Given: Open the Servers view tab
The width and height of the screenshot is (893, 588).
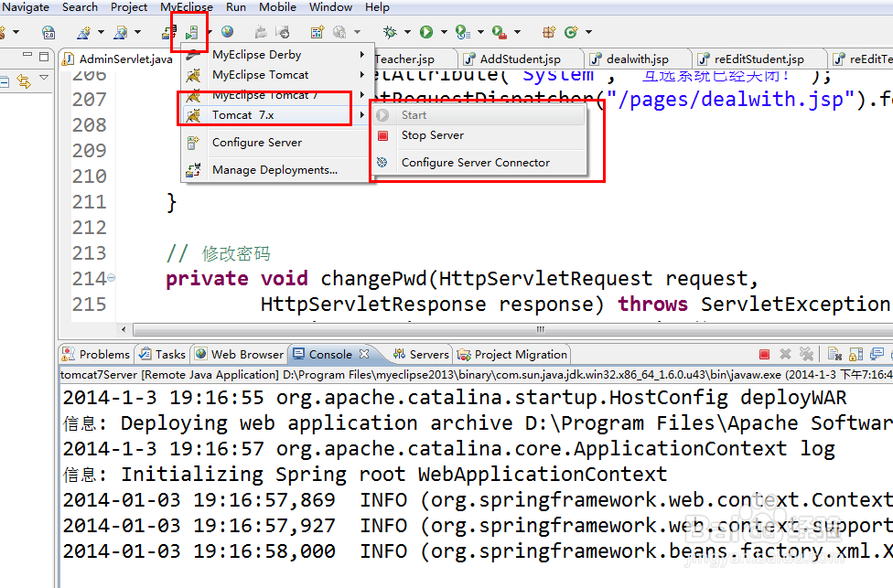Looking at the screenshot, I should (x=421, y=355).
